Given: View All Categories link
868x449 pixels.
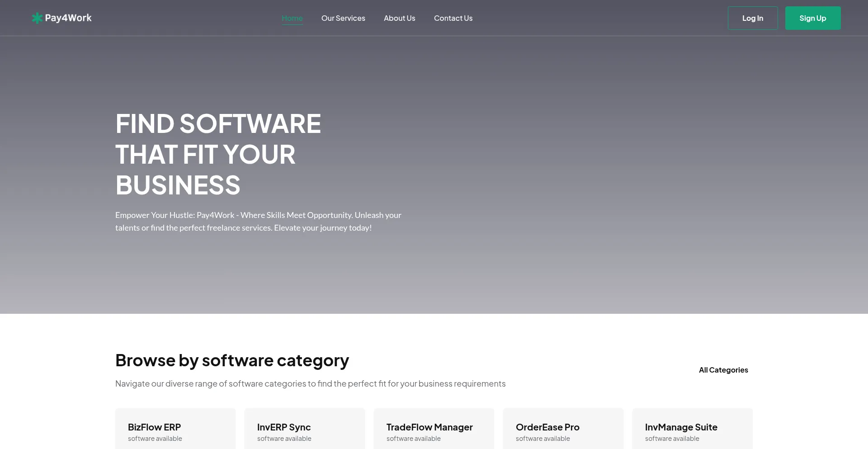Looking at the screenshot, I should pyautogui.click(x=723, y=370).
